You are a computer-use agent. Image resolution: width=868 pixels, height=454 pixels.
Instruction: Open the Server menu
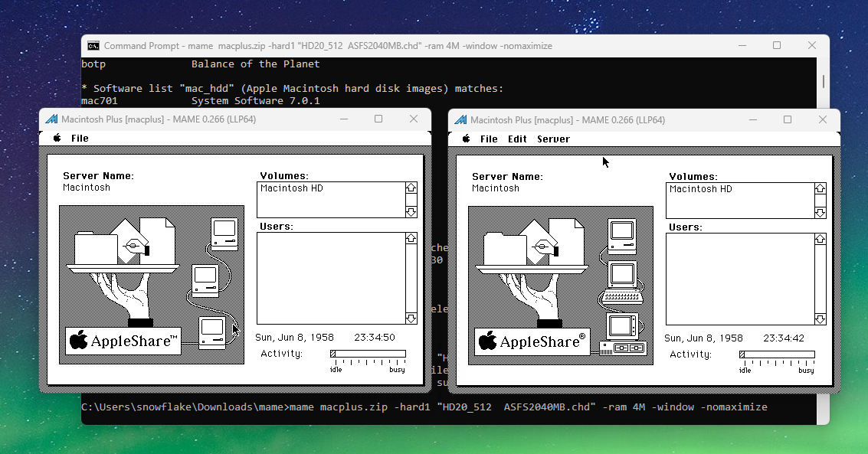point(553,139)
